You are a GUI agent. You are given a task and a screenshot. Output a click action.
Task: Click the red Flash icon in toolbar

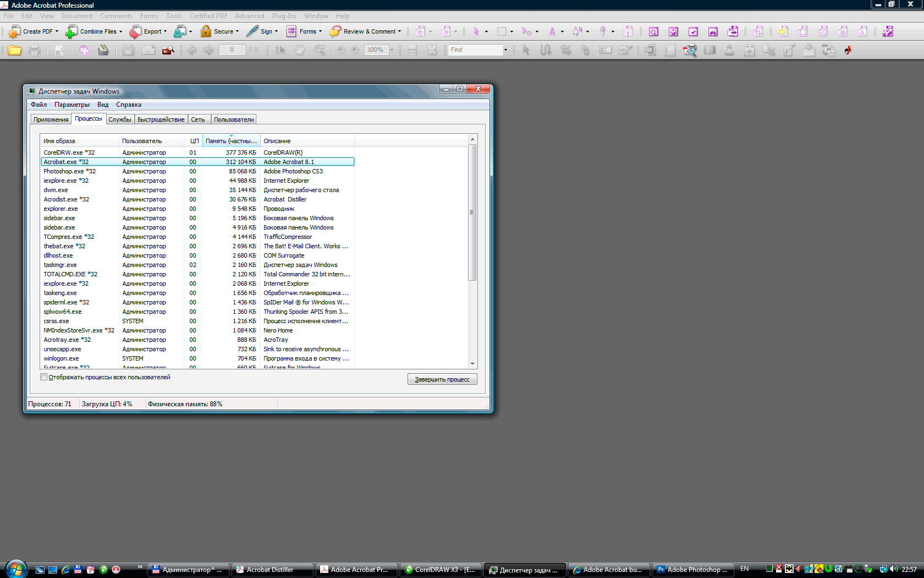point(848,50)
